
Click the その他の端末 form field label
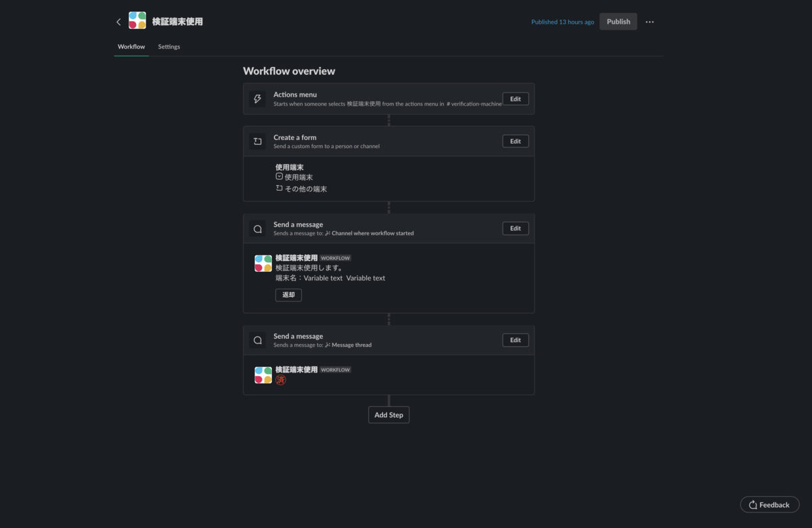(x=306, y=189)
